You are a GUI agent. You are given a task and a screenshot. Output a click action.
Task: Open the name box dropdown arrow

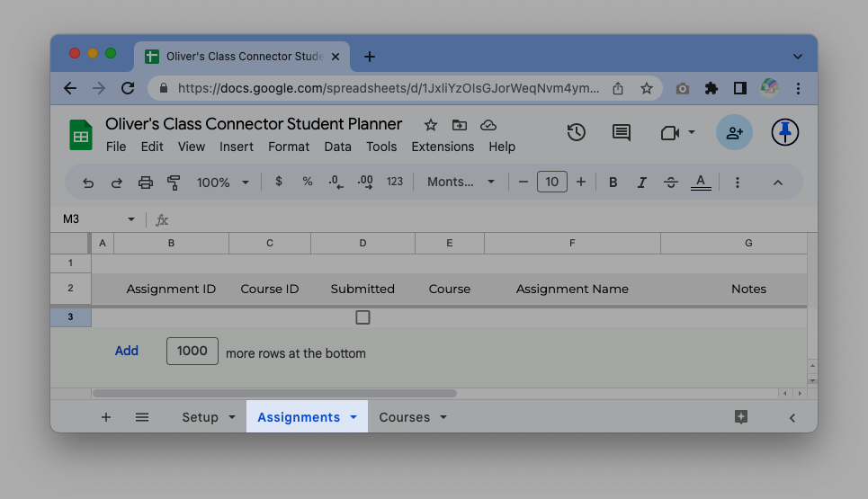(131, 219)
